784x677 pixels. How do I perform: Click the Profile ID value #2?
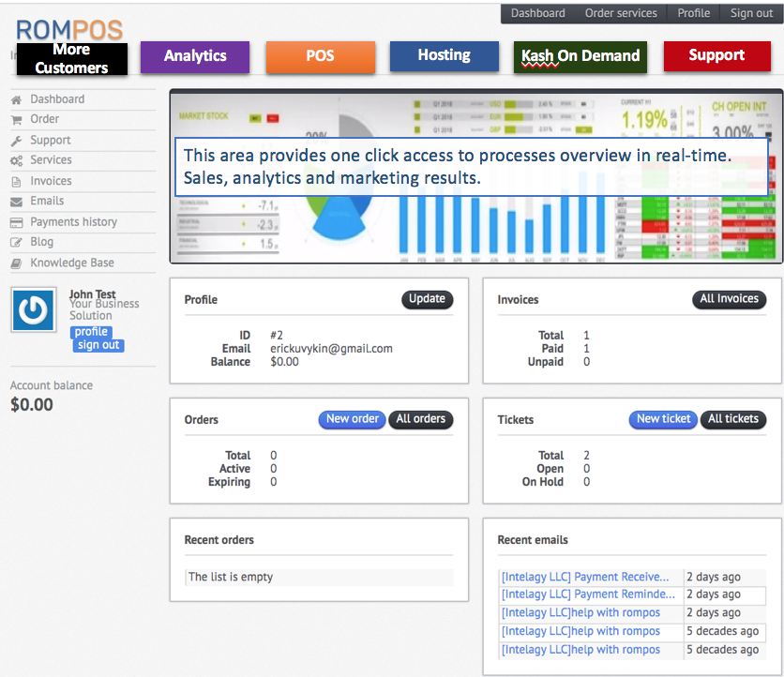[x=277, y=336]
